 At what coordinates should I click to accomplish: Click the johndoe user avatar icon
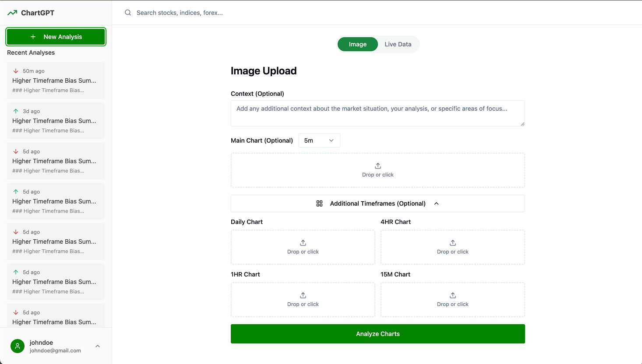pos(18,346)
